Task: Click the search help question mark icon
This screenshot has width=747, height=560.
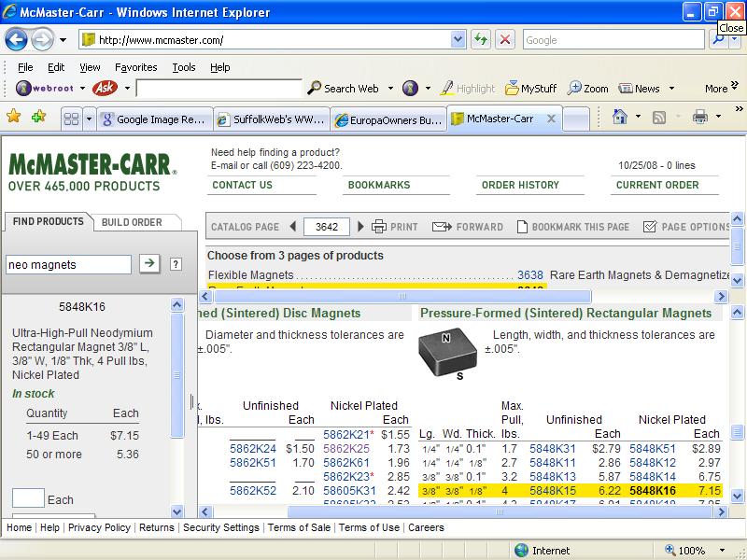Action: [175, 264]
